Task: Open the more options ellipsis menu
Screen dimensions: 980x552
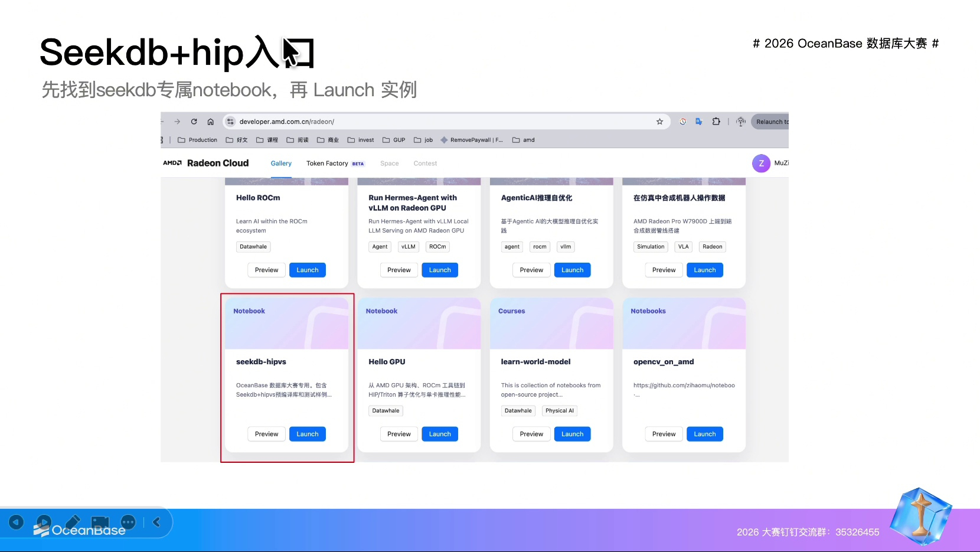Action: coord(128,522)
